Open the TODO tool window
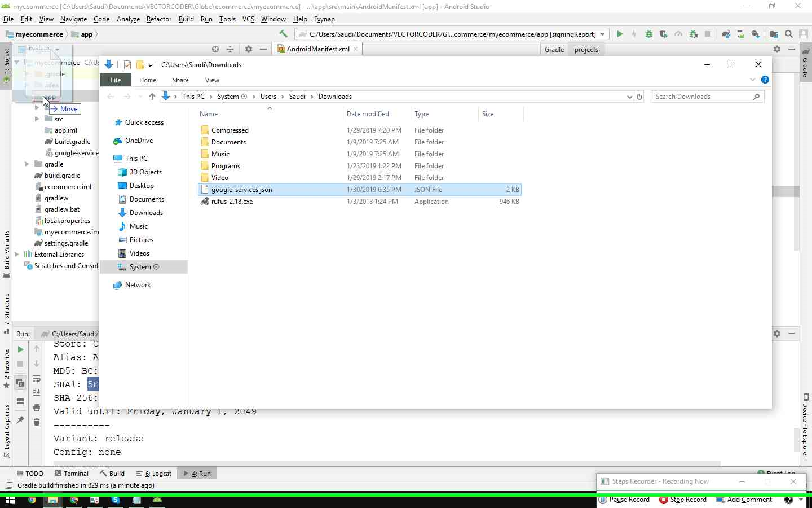Image resolution: width=812 pixels, height=508 pixels. (x=30, y=474)
